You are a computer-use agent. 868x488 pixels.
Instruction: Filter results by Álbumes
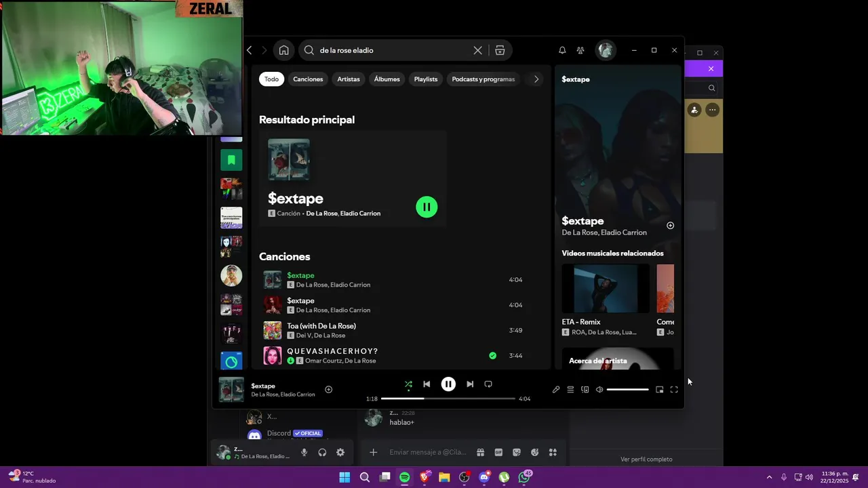click(387, 79)
